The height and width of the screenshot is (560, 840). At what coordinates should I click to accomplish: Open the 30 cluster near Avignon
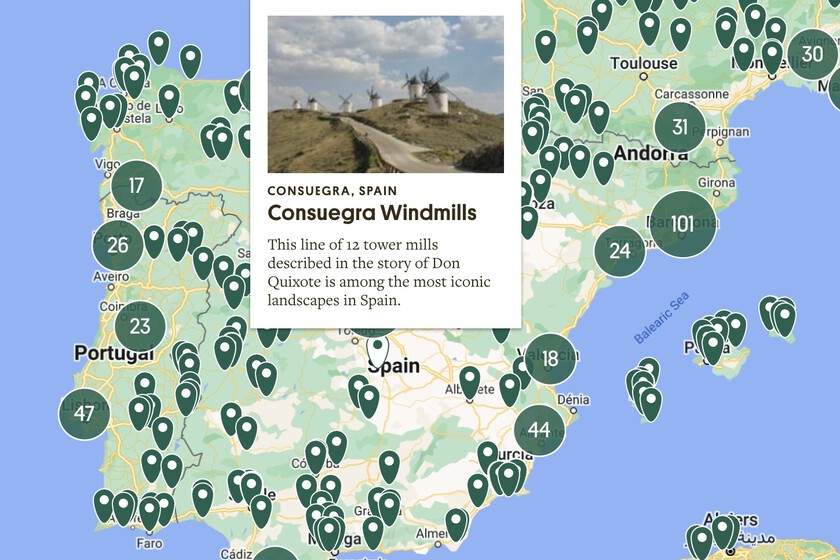pos(812,54)
